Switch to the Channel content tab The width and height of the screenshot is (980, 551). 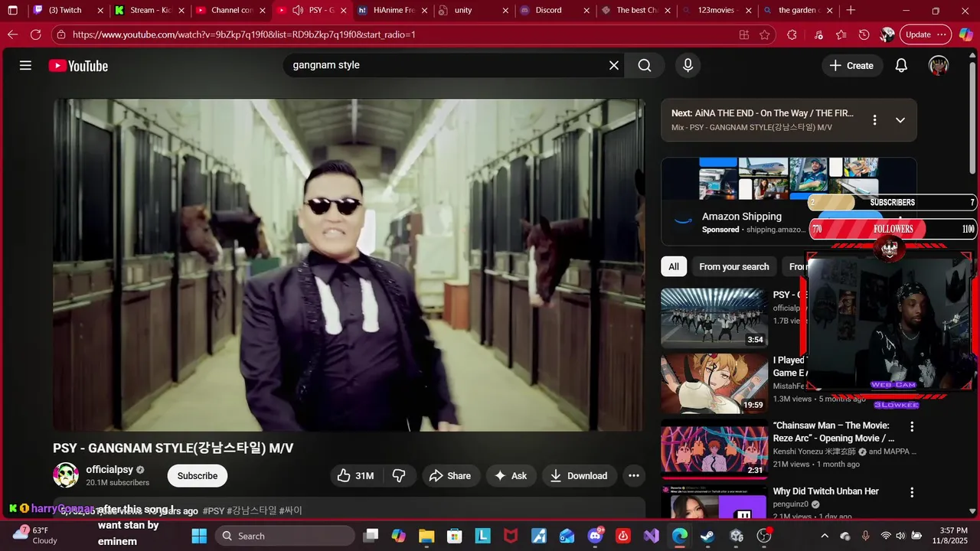coord(231,11)
